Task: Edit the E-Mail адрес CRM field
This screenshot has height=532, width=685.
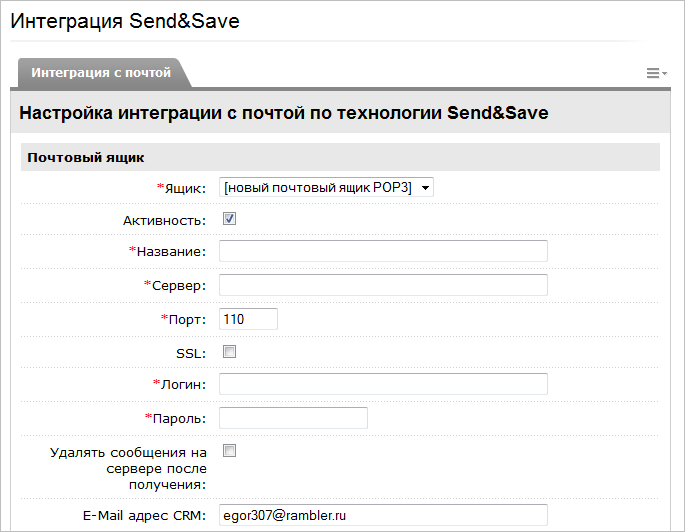Action: click(x=383, y=515)
